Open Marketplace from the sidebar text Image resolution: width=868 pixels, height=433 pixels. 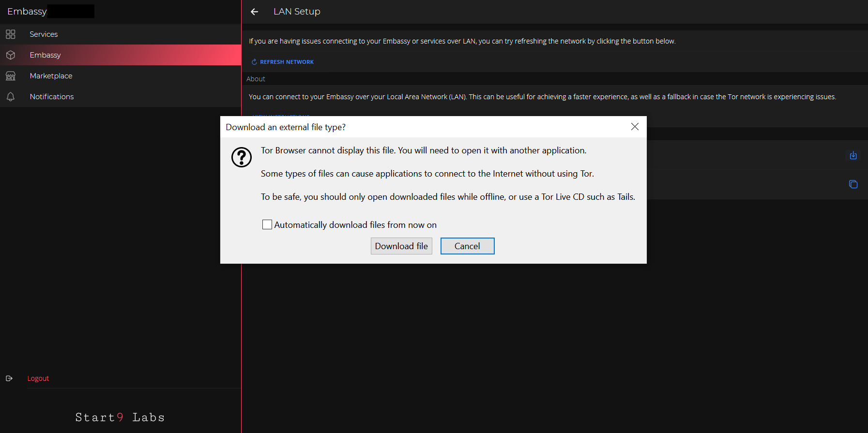coord(51,76)
